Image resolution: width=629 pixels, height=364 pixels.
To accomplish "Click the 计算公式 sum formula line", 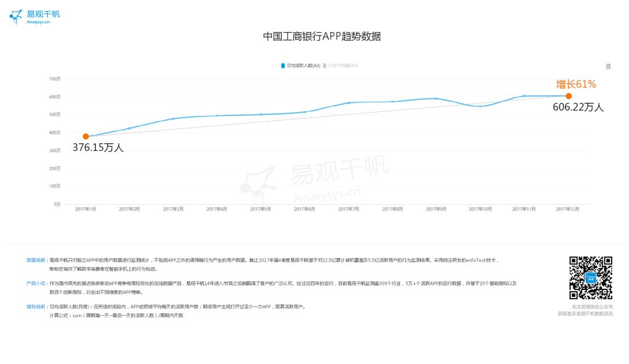I will pyautogui.click(x=116, y=316).
